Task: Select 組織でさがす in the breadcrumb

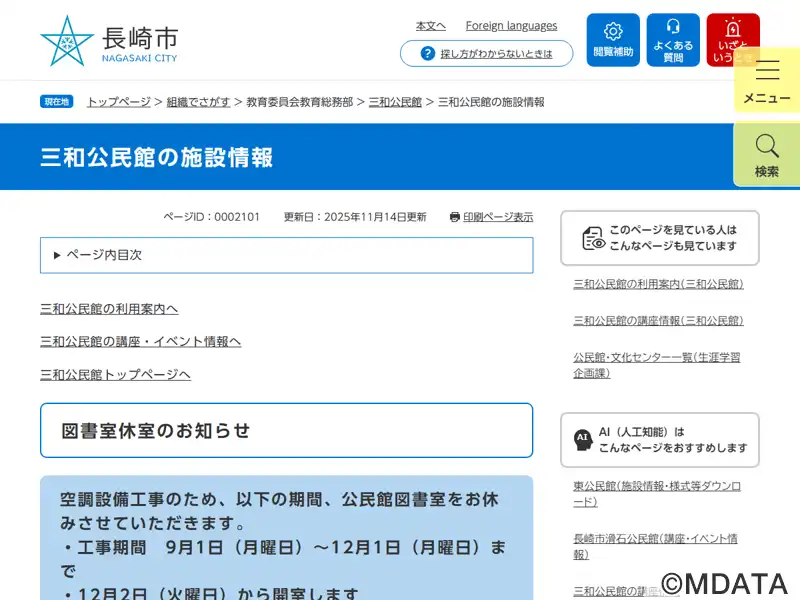Action: (x=198, y=102)
